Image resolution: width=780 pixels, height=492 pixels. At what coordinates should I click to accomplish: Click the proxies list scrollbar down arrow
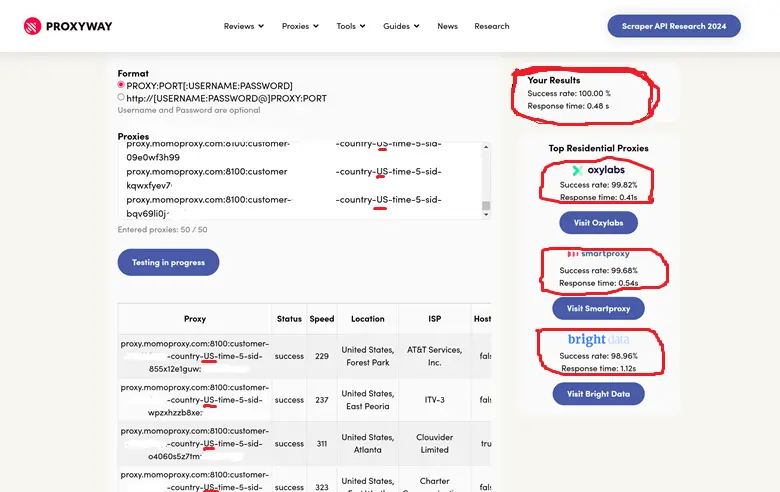486,213
